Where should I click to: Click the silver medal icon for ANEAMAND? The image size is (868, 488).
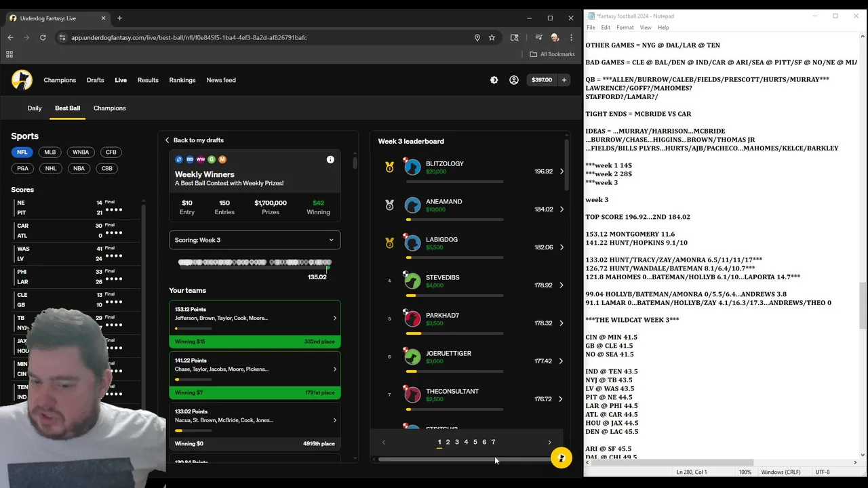(x=389, y=205)
